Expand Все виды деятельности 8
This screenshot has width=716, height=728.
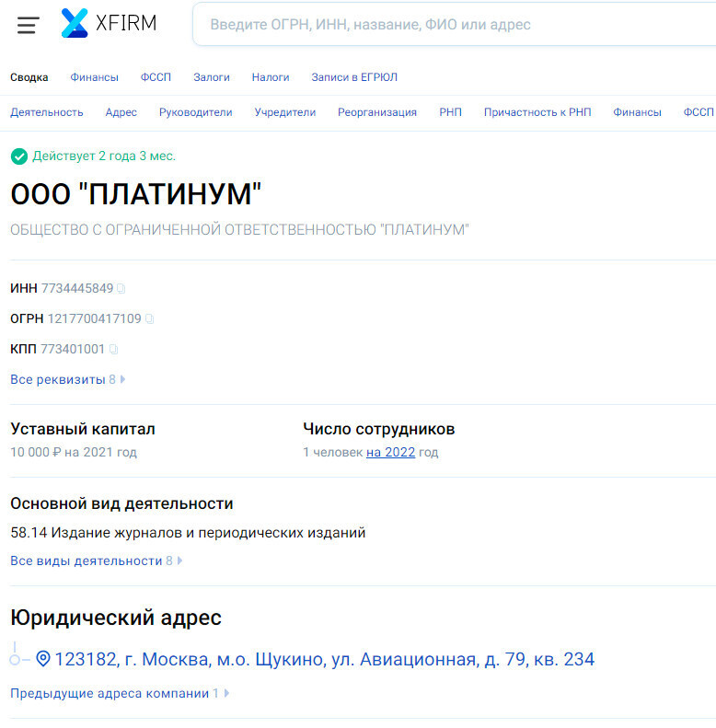point(96,560)
